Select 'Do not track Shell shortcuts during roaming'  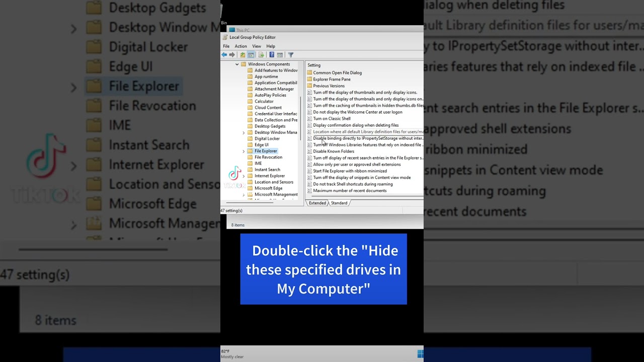[x=350, y=184]
